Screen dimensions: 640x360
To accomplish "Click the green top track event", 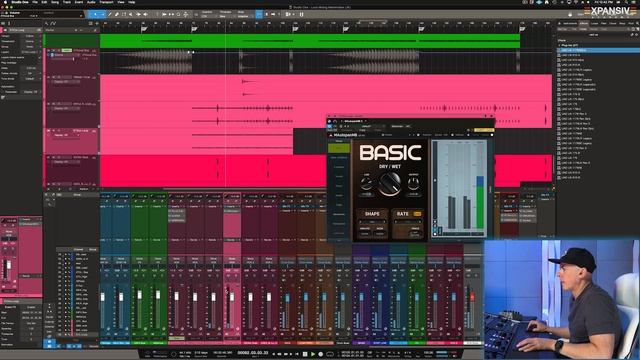I will tap(310, 41).
